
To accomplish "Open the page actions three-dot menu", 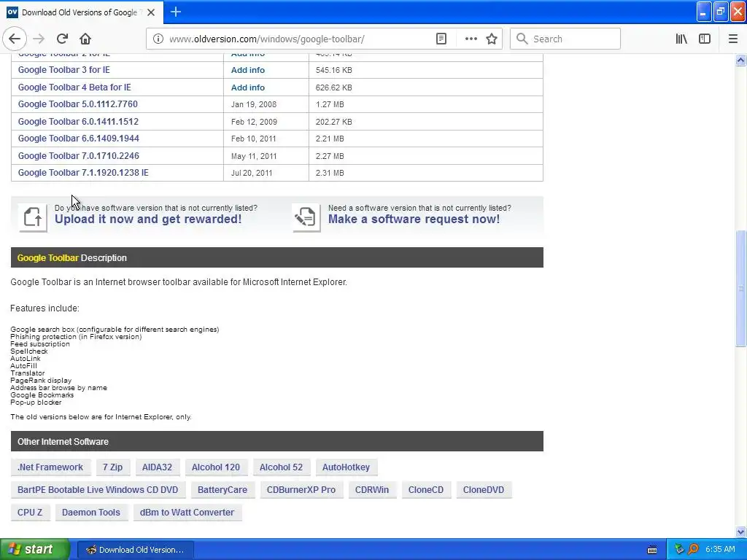I will point(471,39).
